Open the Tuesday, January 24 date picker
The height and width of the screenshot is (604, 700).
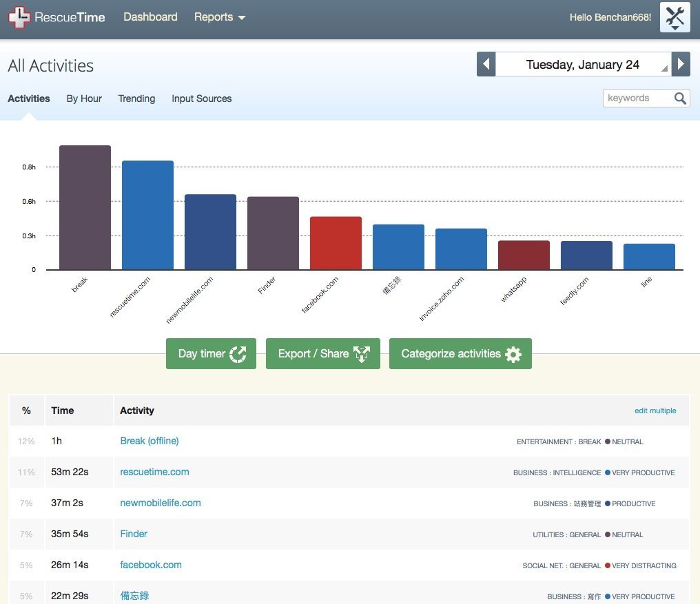coord(583,64)
